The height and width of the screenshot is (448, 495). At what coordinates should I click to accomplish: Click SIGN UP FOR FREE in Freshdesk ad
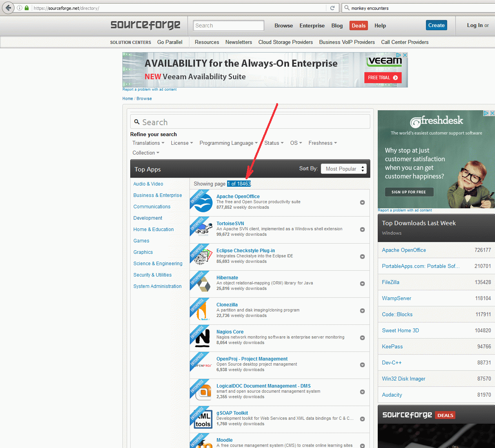(408, 192)
